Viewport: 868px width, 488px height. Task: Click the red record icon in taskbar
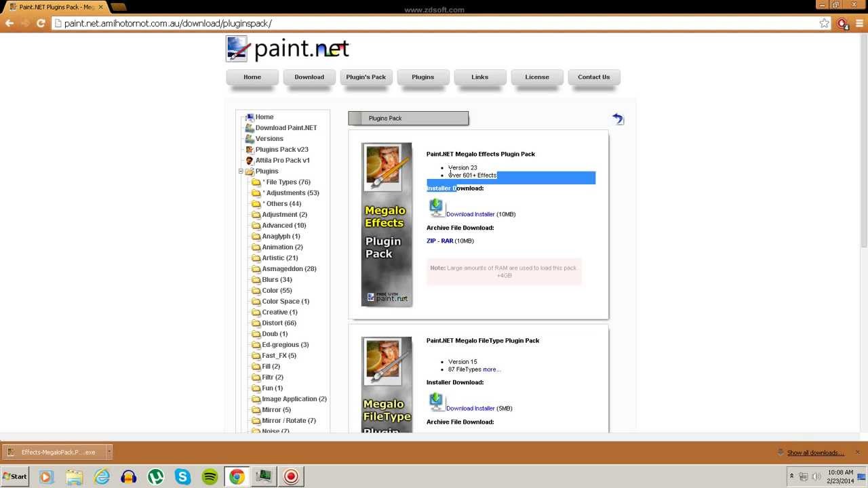pyautogui.click(x=291, y=476)
